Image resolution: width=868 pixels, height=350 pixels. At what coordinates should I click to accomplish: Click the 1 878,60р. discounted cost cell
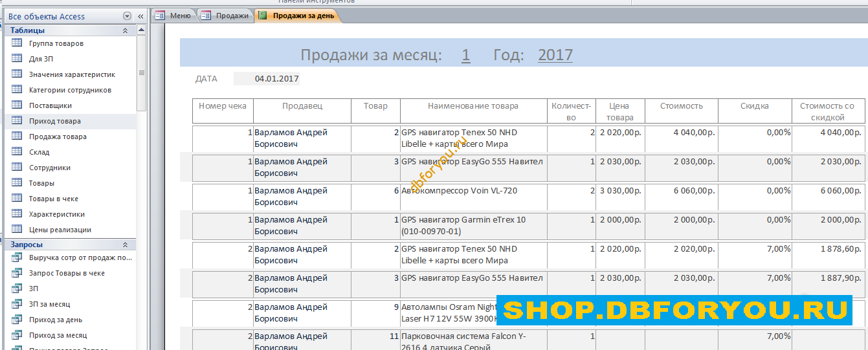click(828, 254)
